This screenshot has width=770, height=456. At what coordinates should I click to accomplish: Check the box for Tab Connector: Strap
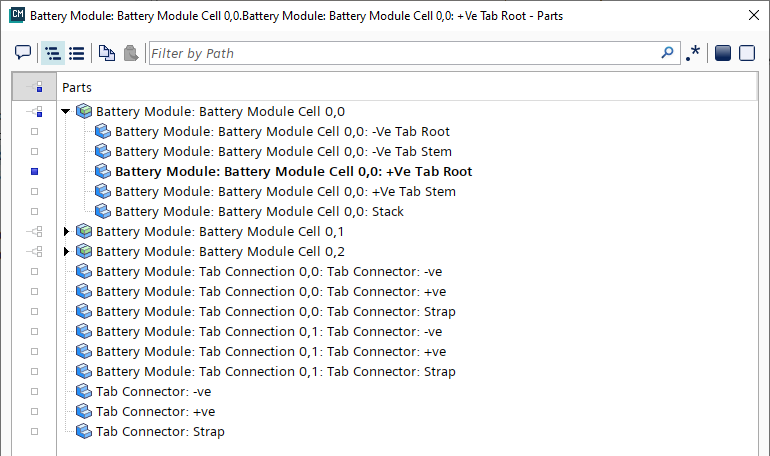tap(34, 431)
